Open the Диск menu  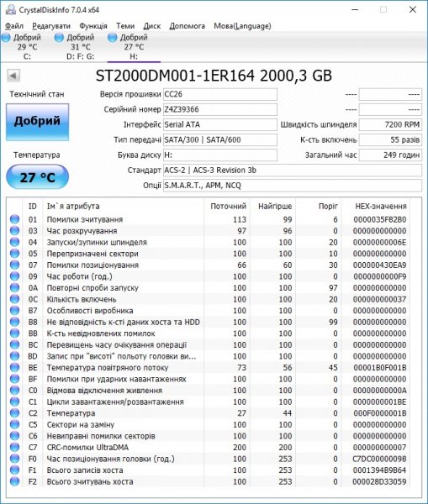[152, 26]
